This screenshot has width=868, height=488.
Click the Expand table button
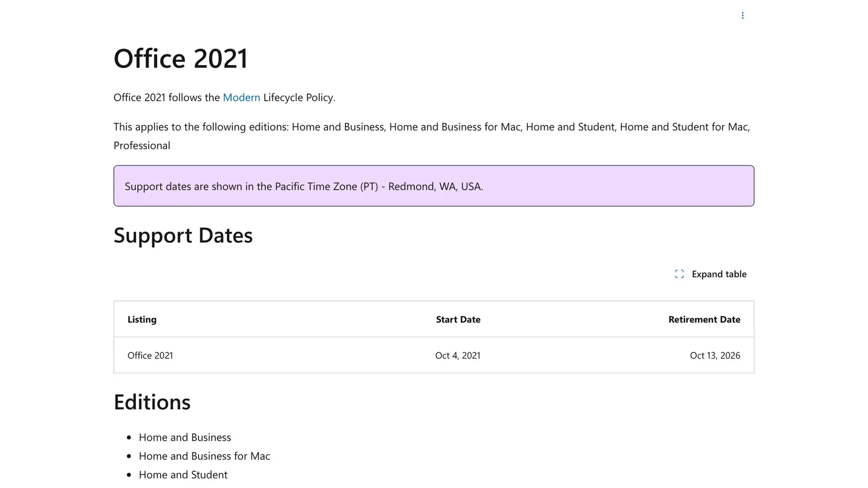pos(711,274)
